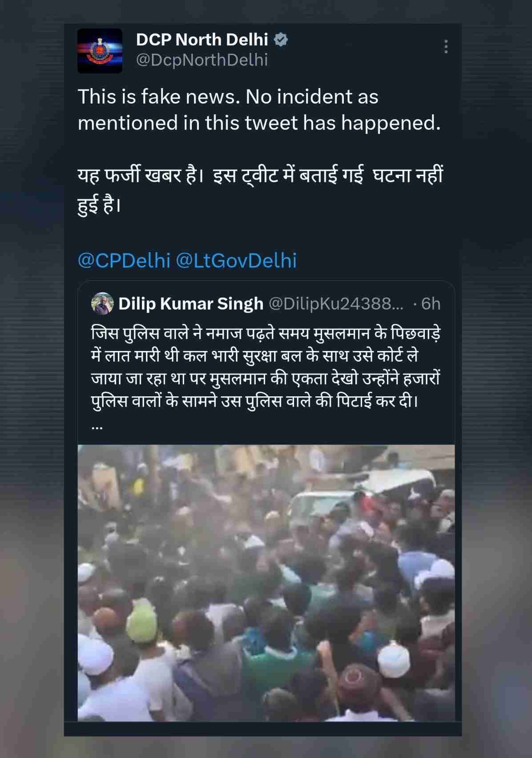Click the blue verified badge beside DCP North Delhi

pos(281,40)
